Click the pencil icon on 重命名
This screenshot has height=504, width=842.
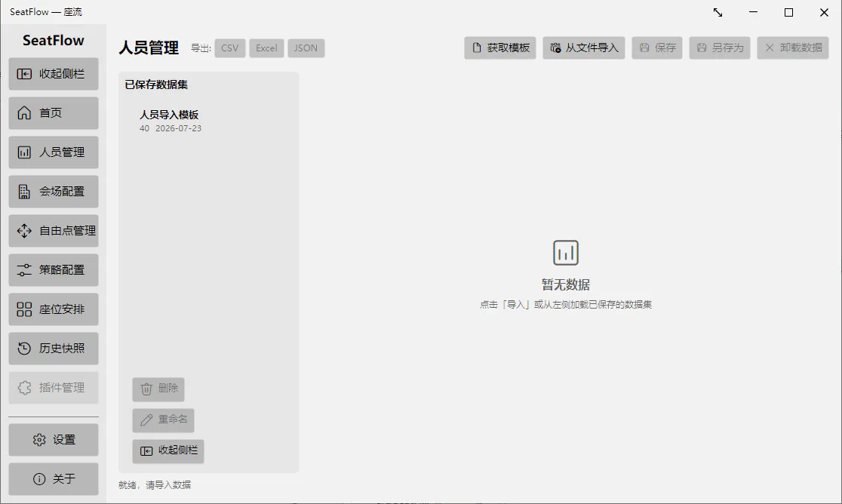[146, 420]
